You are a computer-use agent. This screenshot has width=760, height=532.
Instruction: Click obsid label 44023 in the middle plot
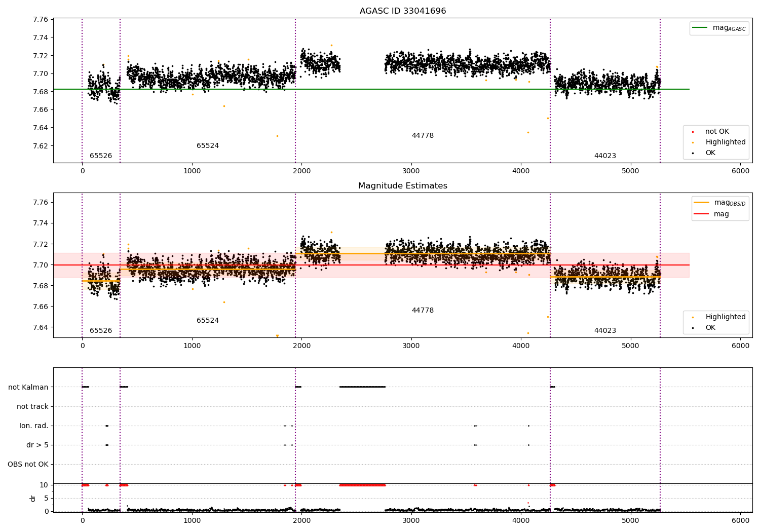click(x=605, y=331)
